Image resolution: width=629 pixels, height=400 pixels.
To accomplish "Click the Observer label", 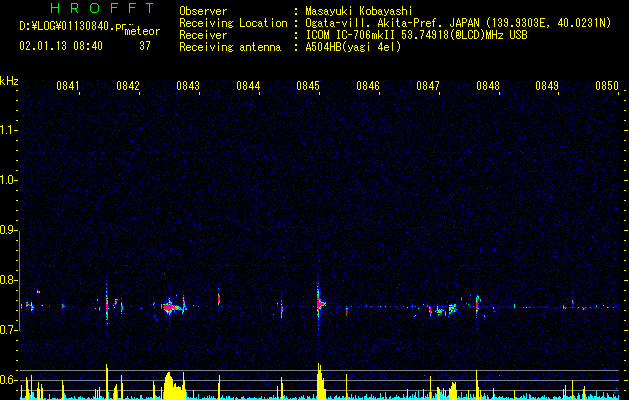I will tap(203, 11).
